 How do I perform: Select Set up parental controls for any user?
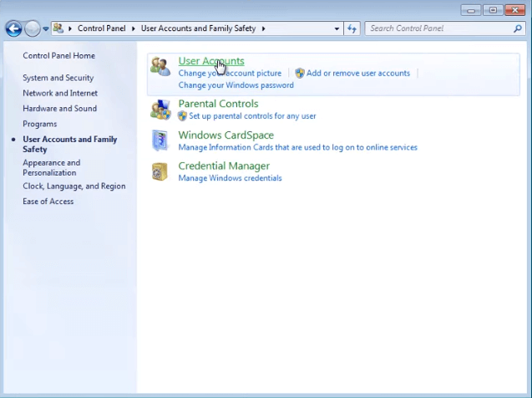click(x=252, y=115)
